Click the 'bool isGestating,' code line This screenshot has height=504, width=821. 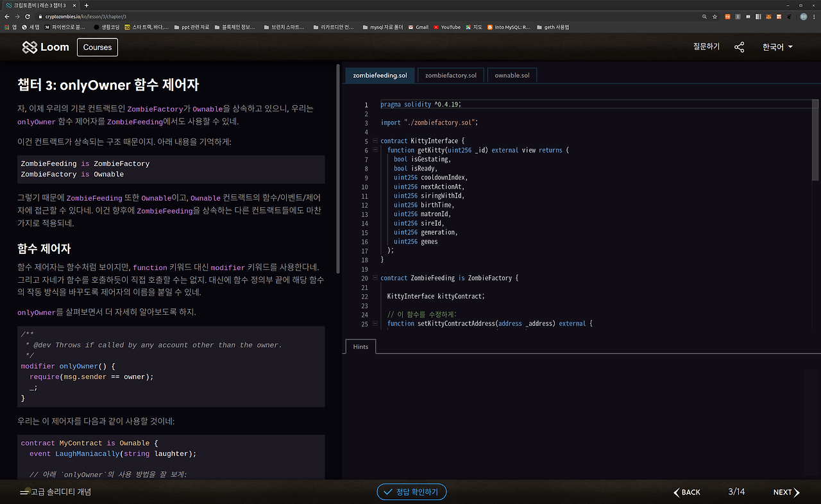422,159
